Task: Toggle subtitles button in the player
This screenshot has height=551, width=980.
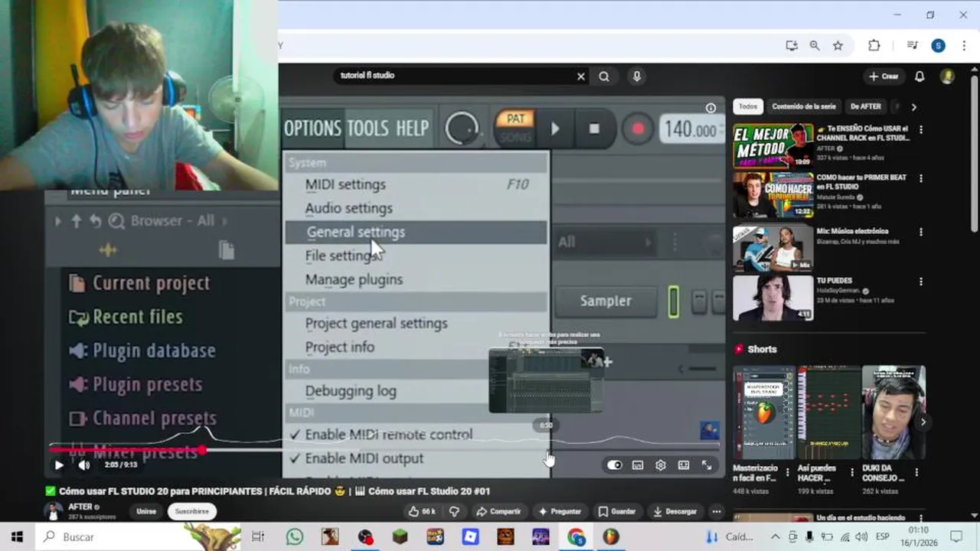Action: coord(638,465)
